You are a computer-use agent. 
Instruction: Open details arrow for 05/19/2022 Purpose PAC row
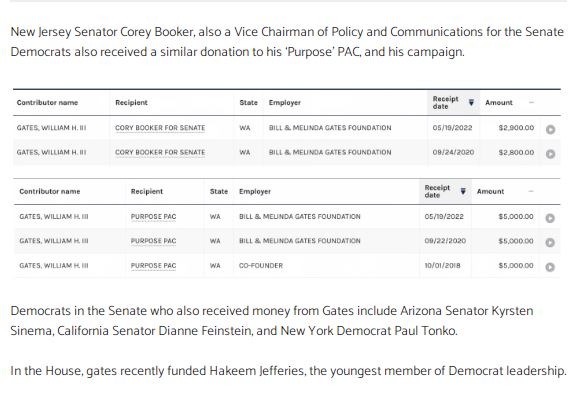pyautogui.click(x=550, y=218)
